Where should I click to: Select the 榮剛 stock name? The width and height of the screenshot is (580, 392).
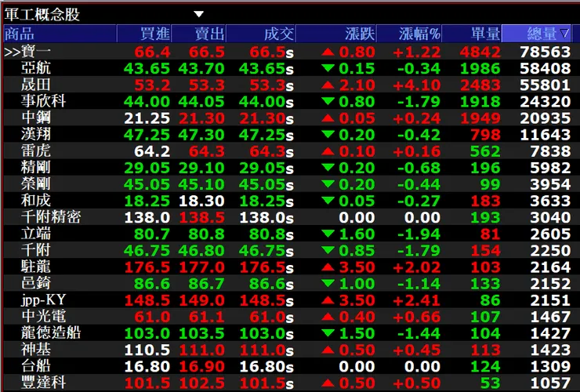tap(36, 184)
